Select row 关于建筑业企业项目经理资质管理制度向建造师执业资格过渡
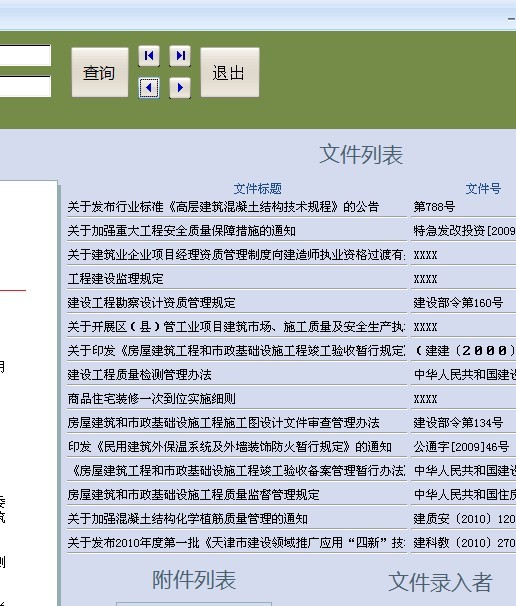 click(x=237, y=255)
